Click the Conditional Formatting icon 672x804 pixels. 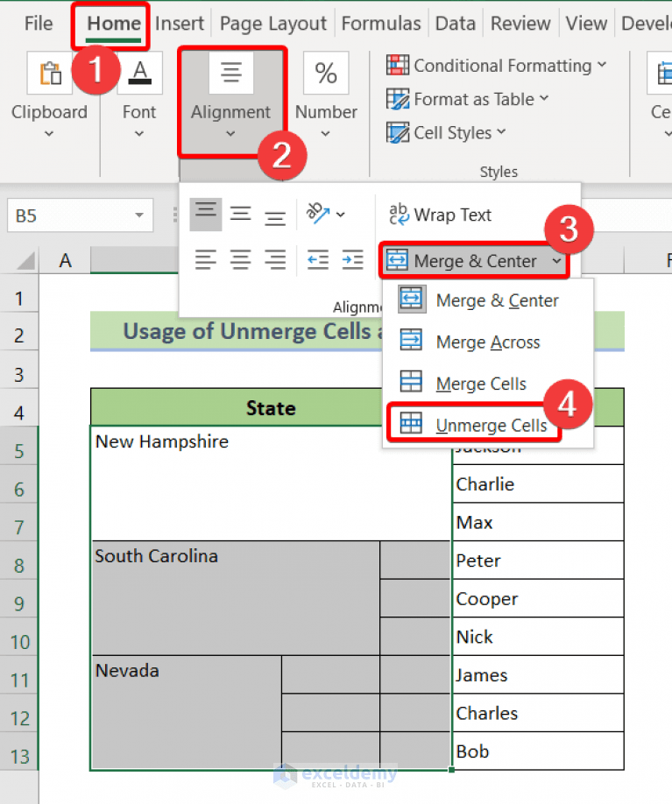pos(397,65)
